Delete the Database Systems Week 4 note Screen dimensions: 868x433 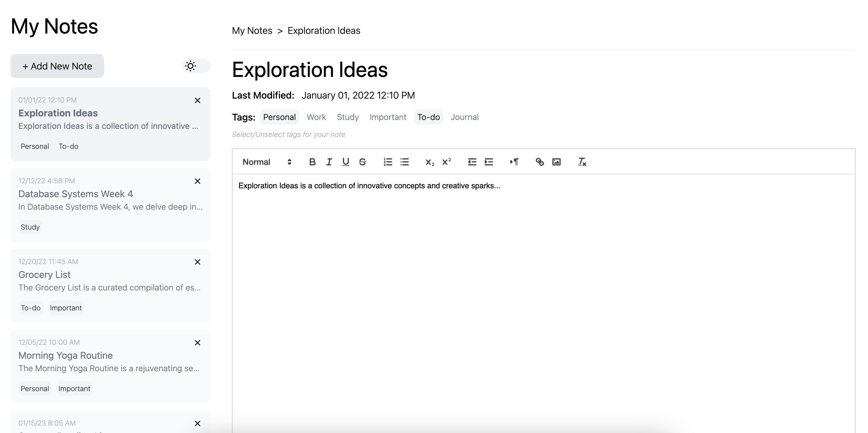click(x=198, y=181)
